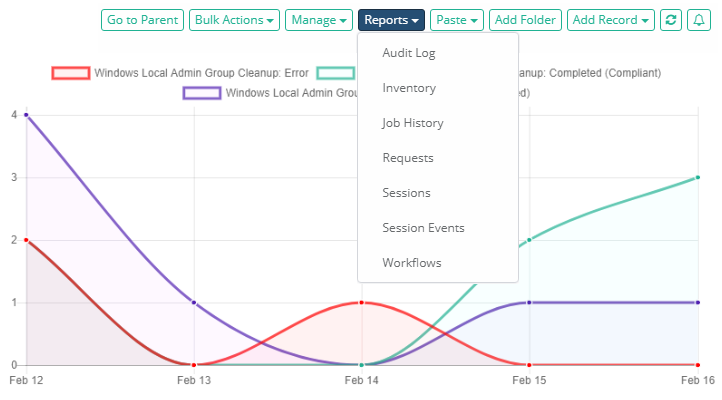Select Workflows in the Reports menu
This screenshot has width=722, height=400.
click(411, 263)
